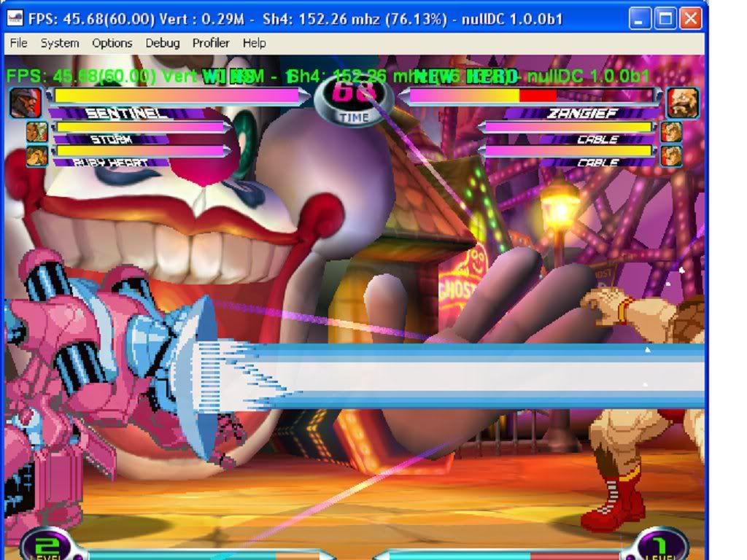Click the RUBY HEART name label

(x=111, y=163)
